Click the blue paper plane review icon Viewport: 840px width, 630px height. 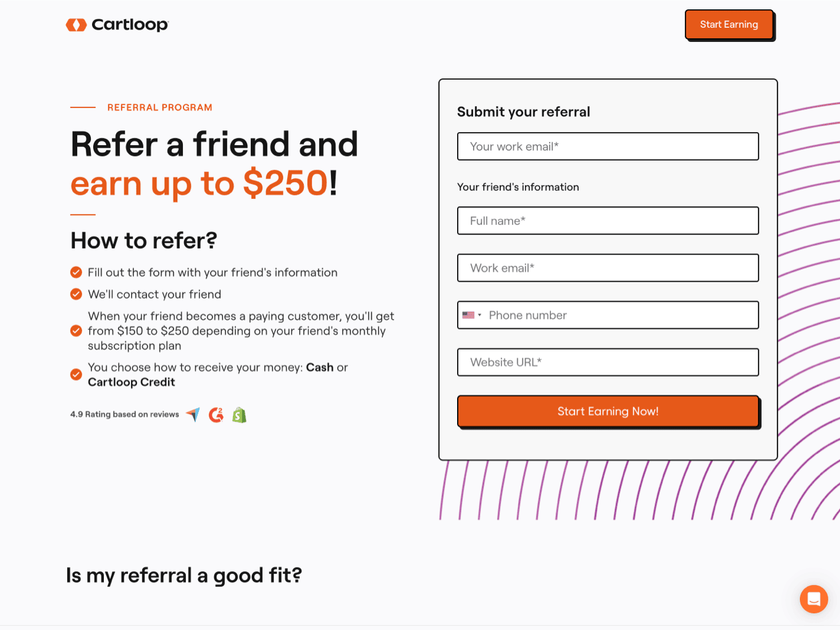point(193,414)
